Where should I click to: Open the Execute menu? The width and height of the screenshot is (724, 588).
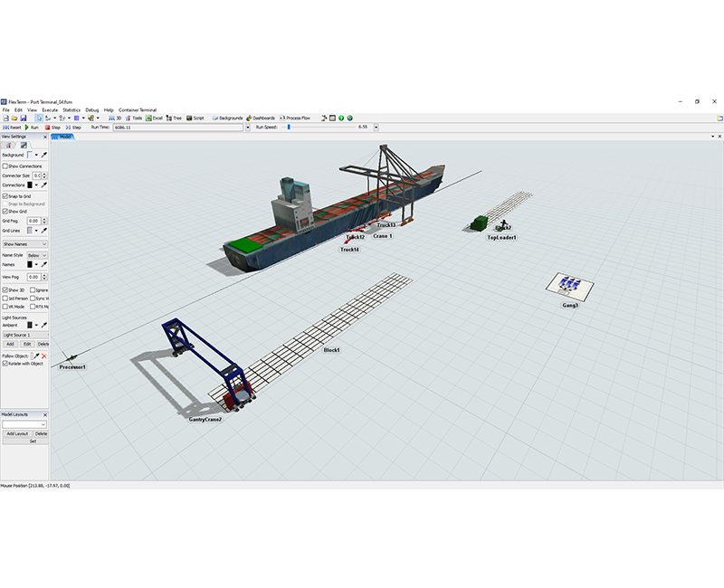[51, 109]
